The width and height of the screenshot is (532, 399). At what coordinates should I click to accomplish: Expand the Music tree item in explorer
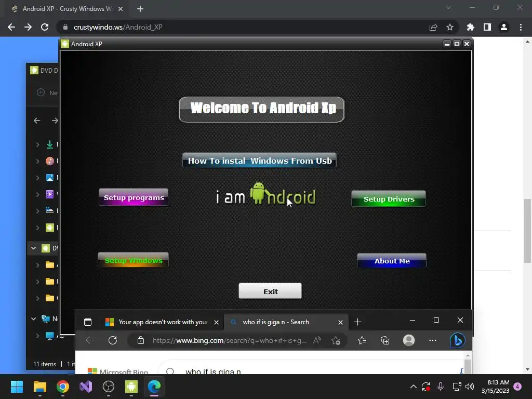tap(37, 161)
